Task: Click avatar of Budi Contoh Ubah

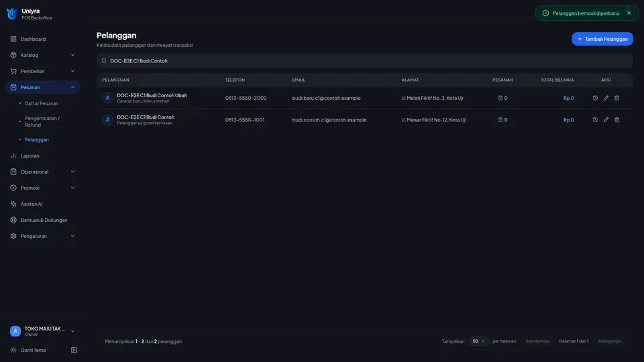Action: click(107, 98)
